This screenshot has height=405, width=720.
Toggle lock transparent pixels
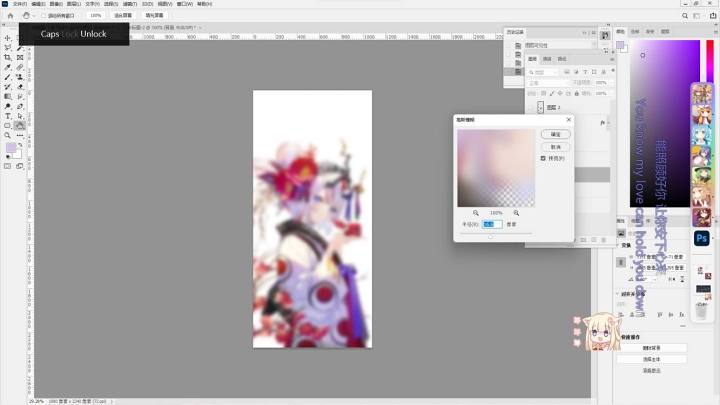point(543,93)
